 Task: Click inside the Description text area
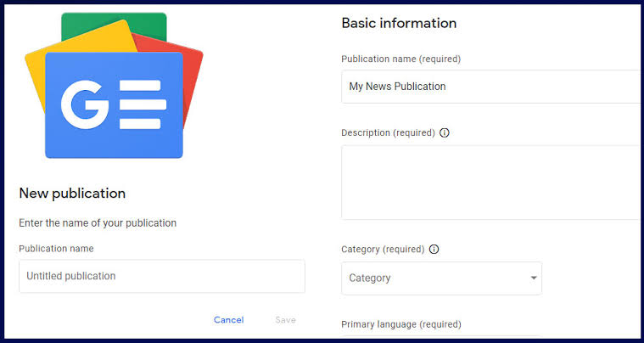(x=491, y=183)
